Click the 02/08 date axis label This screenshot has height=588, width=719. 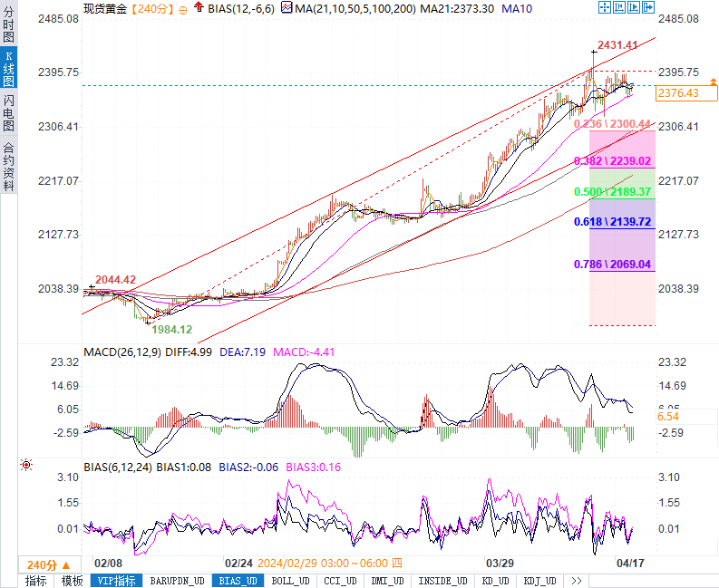pyautogui.click(x=108, y=564)
